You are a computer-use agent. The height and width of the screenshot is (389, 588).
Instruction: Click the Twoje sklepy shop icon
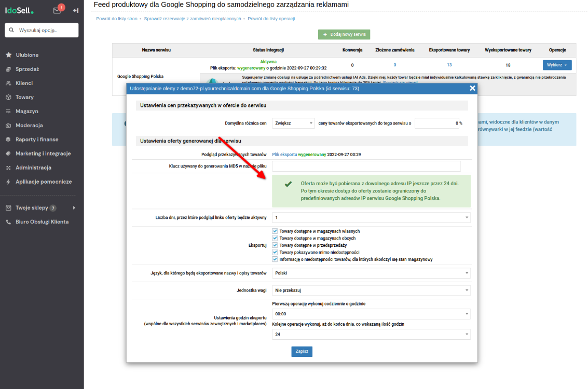9,207
